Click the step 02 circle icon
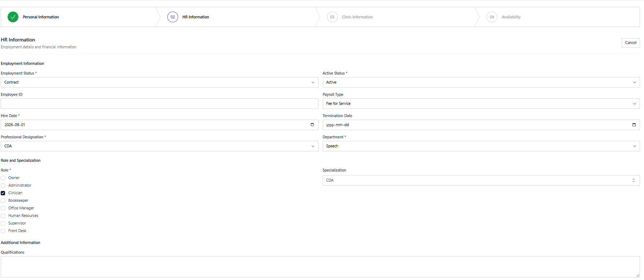The height and width of the screenshot is (280, 644). pyautogui.click(x=173, y=17)
